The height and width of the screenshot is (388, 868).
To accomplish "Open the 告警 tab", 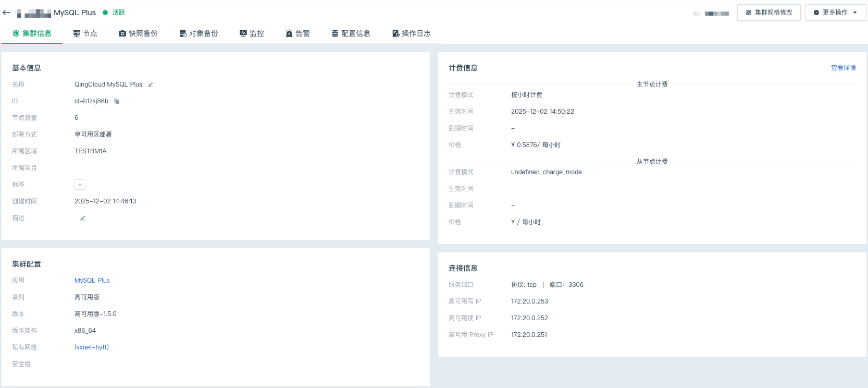I will click(297, 33).
